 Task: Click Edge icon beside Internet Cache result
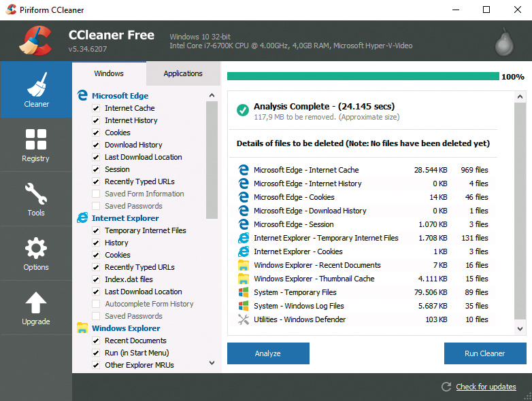[x=244, y=170]
